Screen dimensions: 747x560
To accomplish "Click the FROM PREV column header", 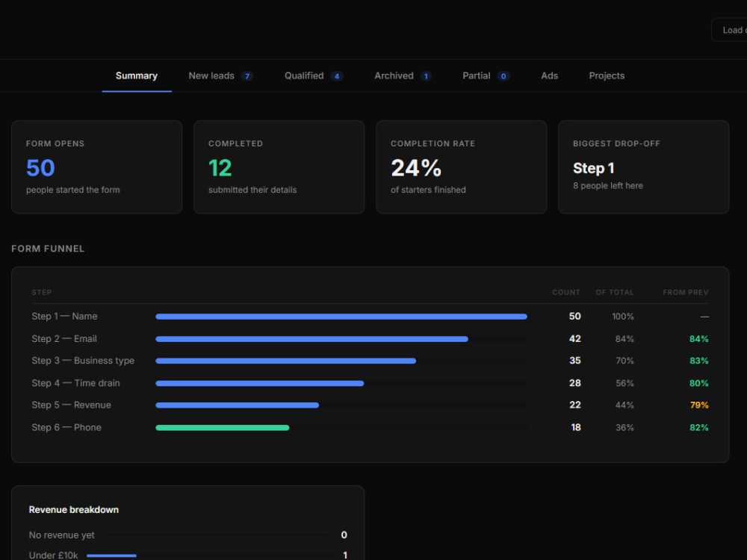I will click(x=686, y=293).
